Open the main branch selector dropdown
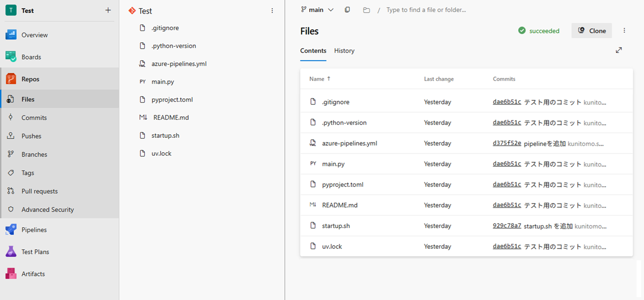644x300 pixels. 317,10
